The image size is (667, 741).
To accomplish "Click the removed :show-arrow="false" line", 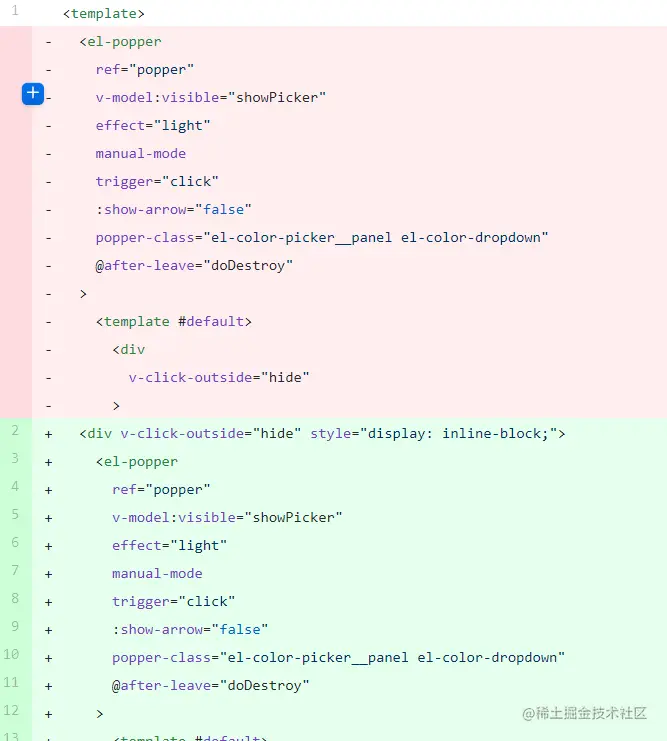I will (x=173, y=210).
